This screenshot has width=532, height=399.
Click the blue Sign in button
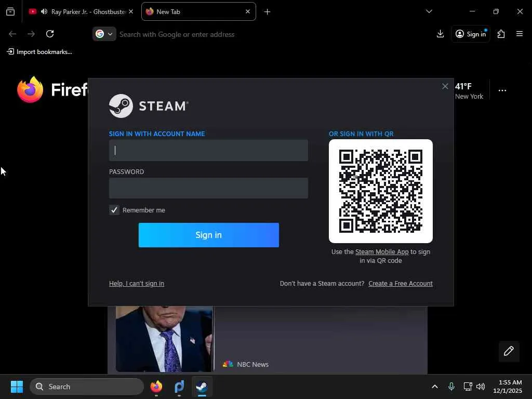(x=209, y=235)
